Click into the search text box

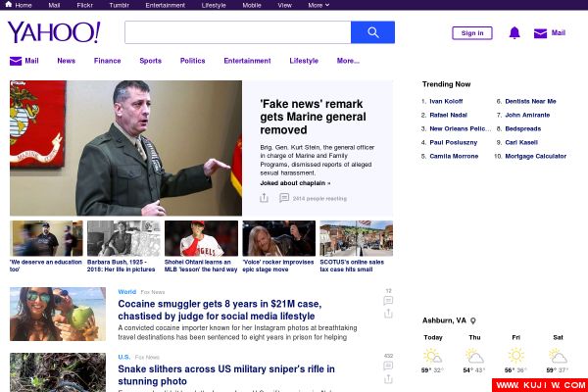click(237, 32)
